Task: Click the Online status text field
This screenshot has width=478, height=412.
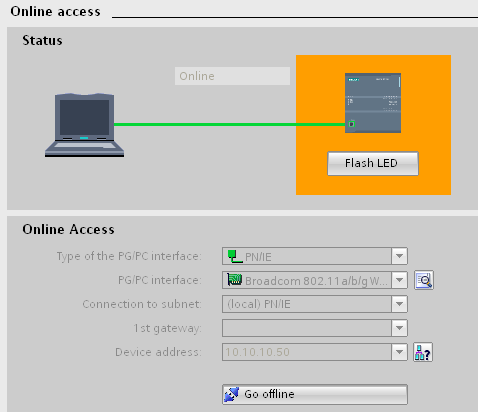Action: [232, 76]
